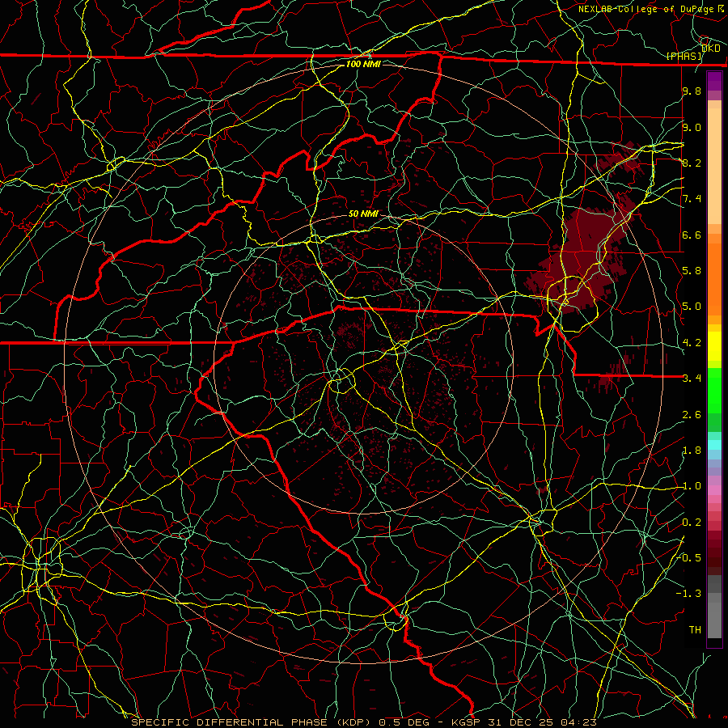Pick the cyan segment beside 1.8

pyautogui.click(x=714, y=445)
